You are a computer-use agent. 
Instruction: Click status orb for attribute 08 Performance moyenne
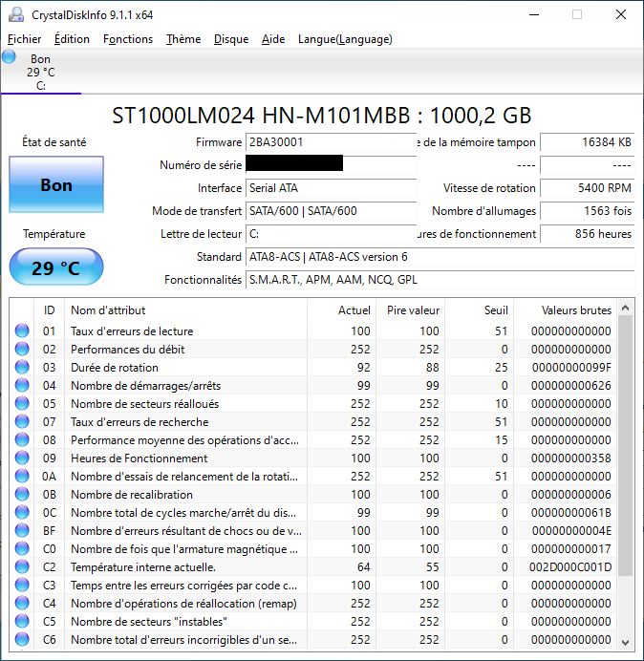point(22,439)
